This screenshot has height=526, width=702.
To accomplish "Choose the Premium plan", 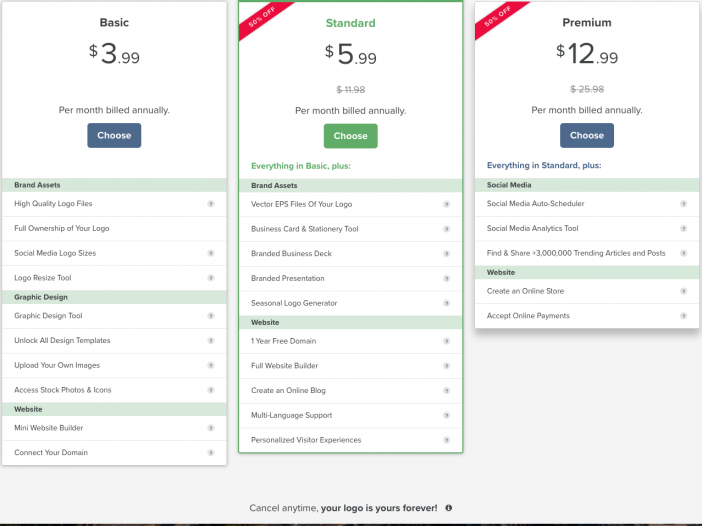I will pyautogui.click(x=586, y=135).
